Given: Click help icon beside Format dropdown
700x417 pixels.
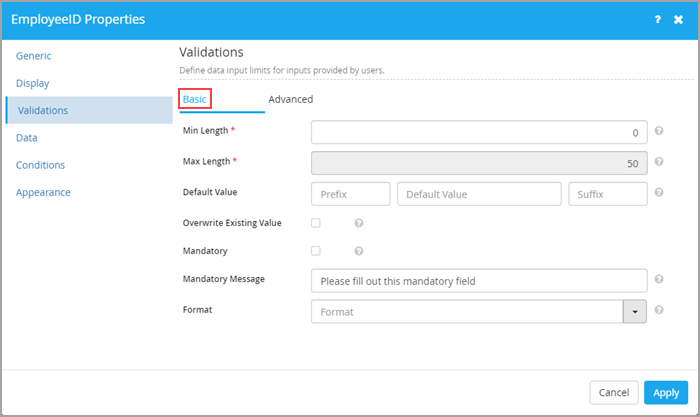Looking at the screenshot, I should click(658, 310).
